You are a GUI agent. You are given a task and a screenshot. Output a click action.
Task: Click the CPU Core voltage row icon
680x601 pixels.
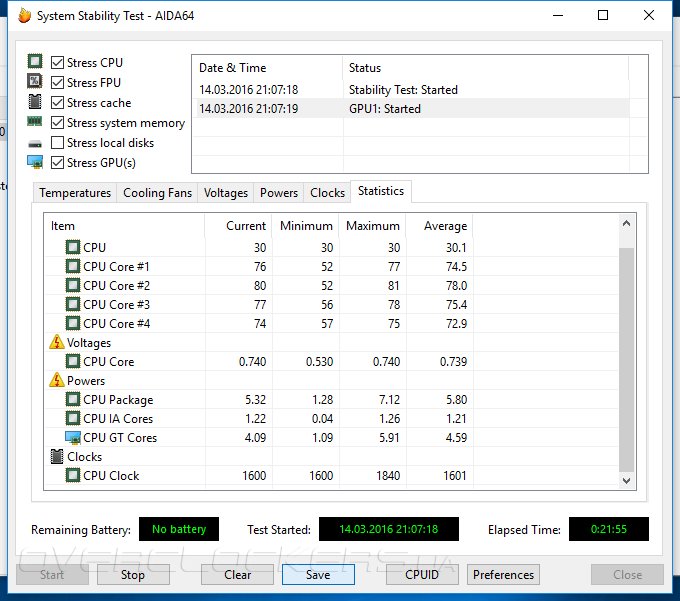point(73,361)
